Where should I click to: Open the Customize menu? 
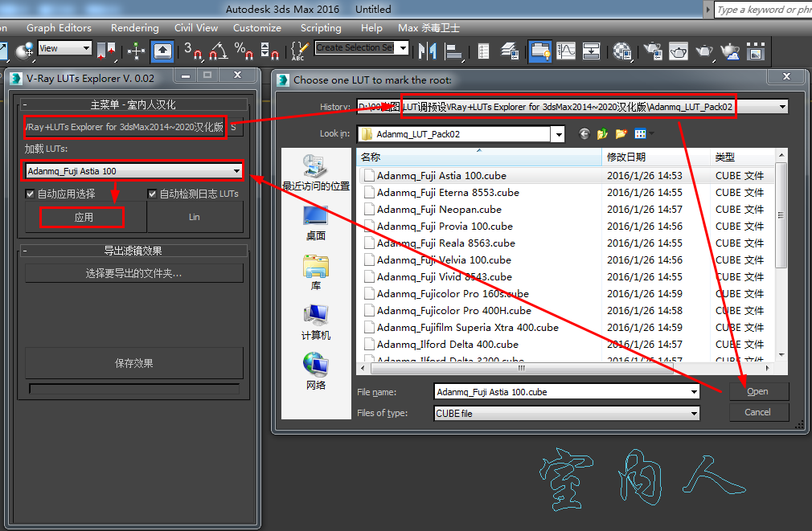(x=256, y=28)
